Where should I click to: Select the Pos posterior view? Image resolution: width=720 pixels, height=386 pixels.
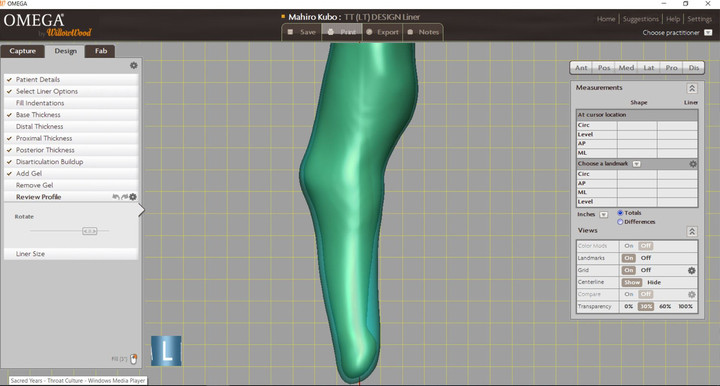[x=603, y=68]
